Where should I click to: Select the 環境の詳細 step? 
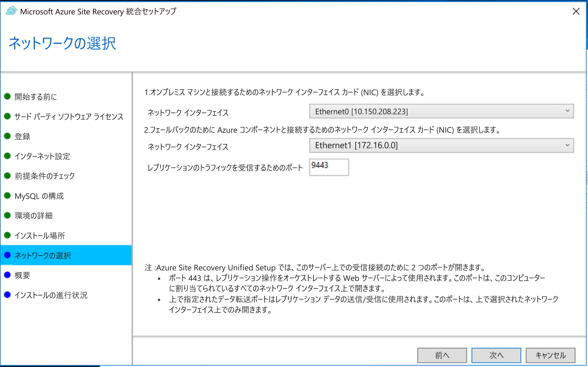pos(33,216)
